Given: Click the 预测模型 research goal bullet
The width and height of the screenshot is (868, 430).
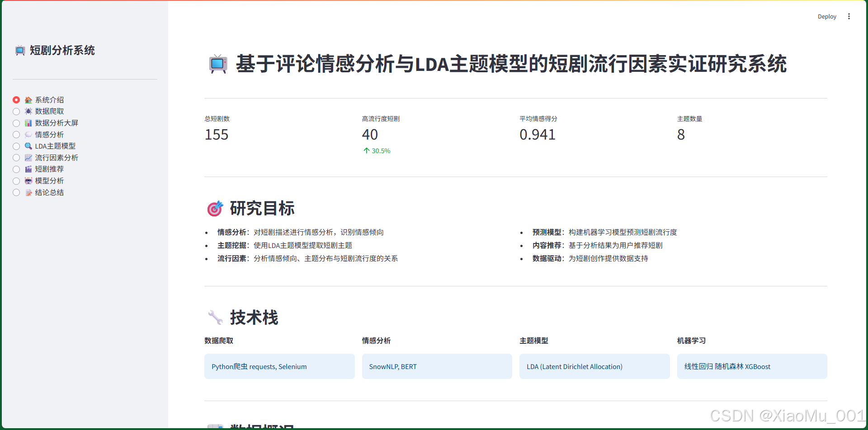Looking at the screenshot, I should point(604,232).
